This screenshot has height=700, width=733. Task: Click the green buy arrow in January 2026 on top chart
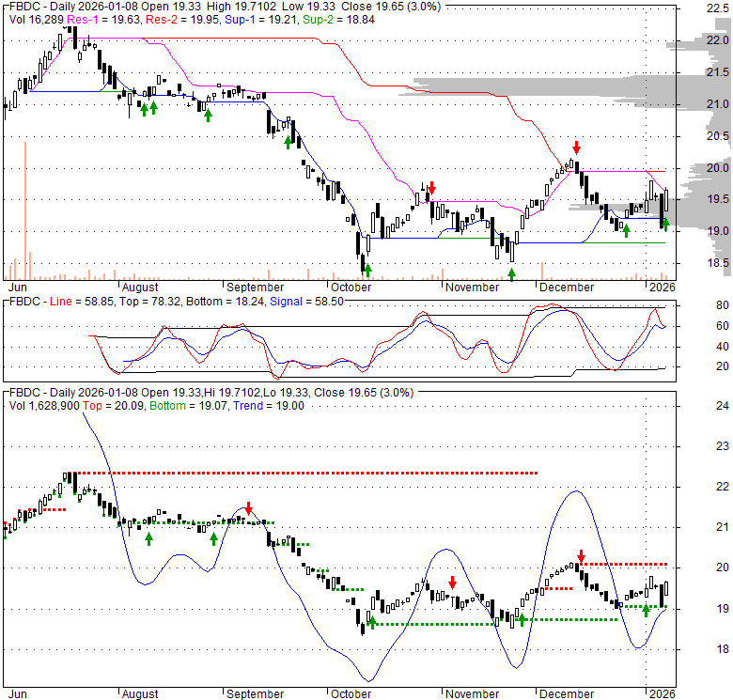[x=665, y=225]
